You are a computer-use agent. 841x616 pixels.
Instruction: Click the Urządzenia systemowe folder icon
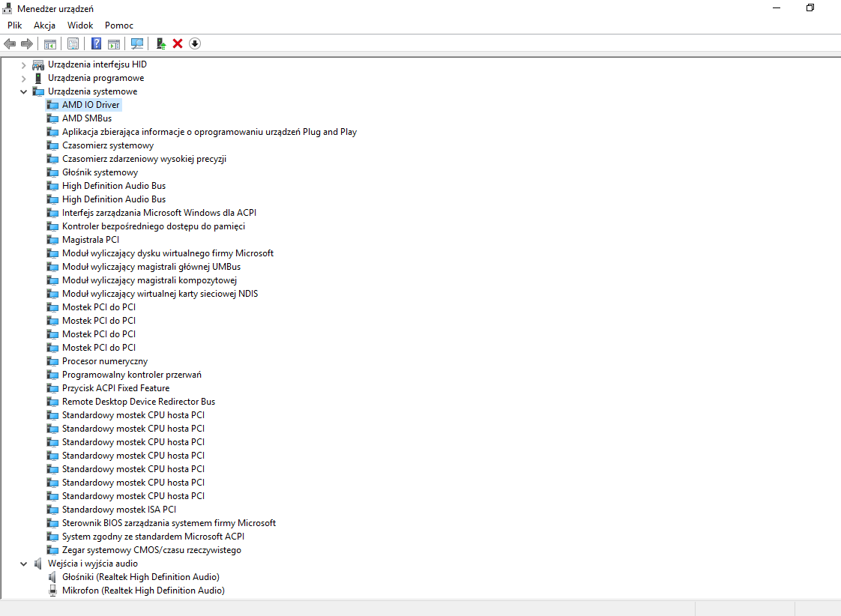click(38, 91)
